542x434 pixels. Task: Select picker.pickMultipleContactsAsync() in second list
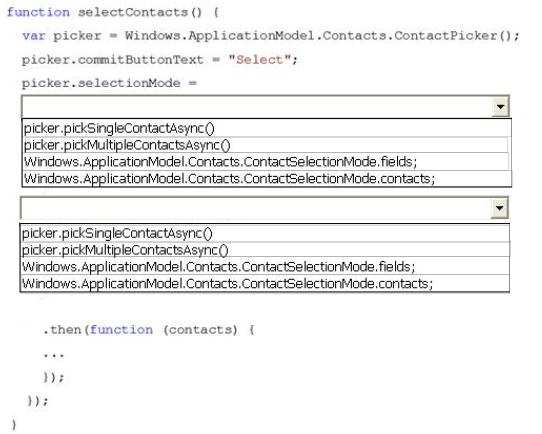click(x=265, y=250)
